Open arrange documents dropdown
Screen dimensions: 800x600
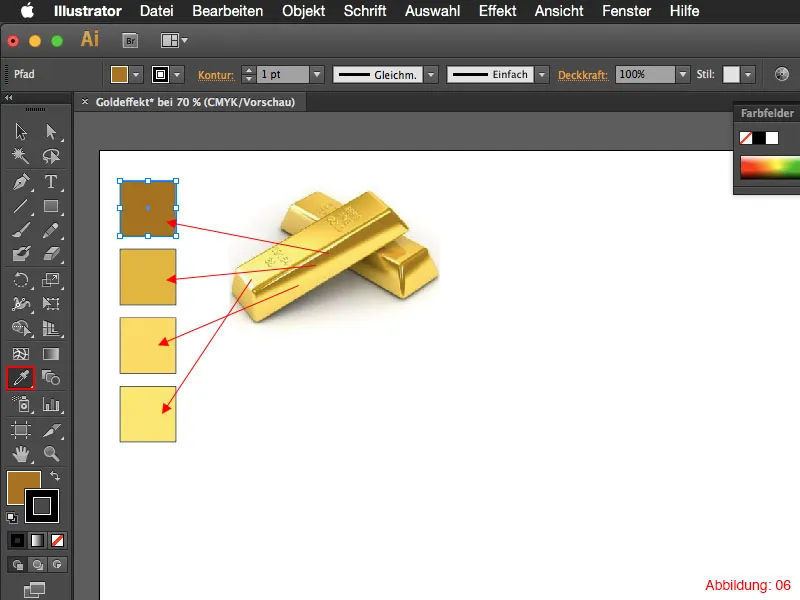pos(174,40)
